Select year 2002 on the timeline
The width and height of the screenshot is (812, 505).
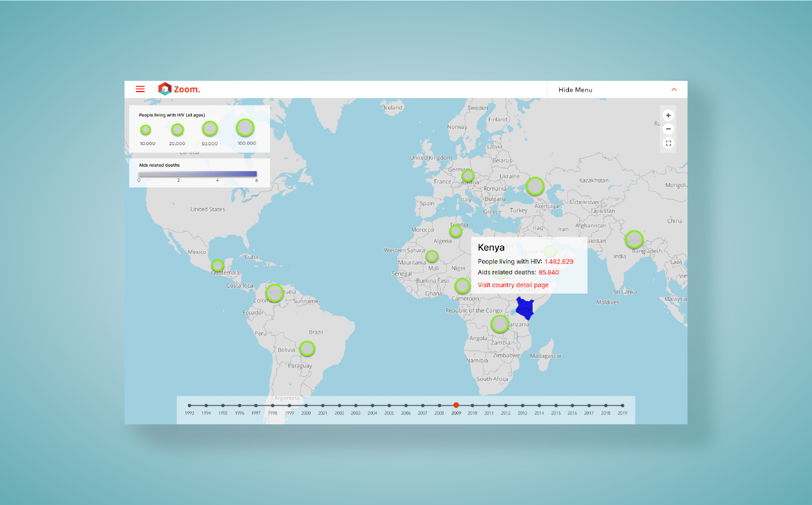click(x=339, y=405)
